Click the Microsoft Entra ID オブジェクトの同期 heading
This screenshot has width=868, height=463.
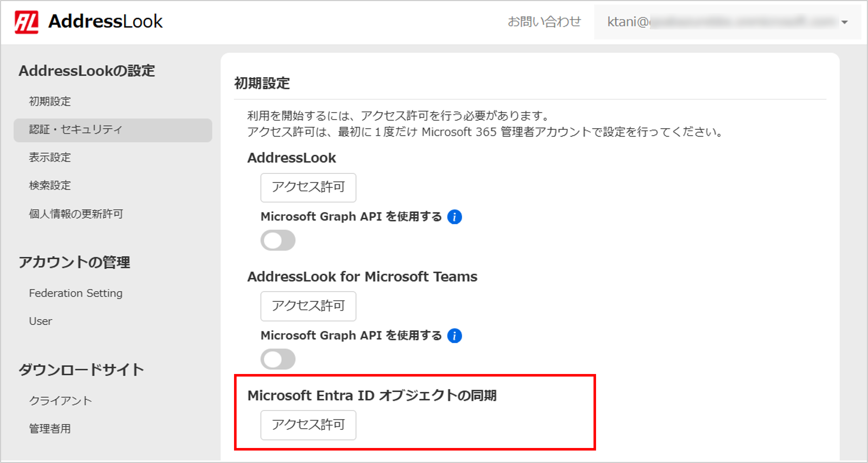coord(372,396)
